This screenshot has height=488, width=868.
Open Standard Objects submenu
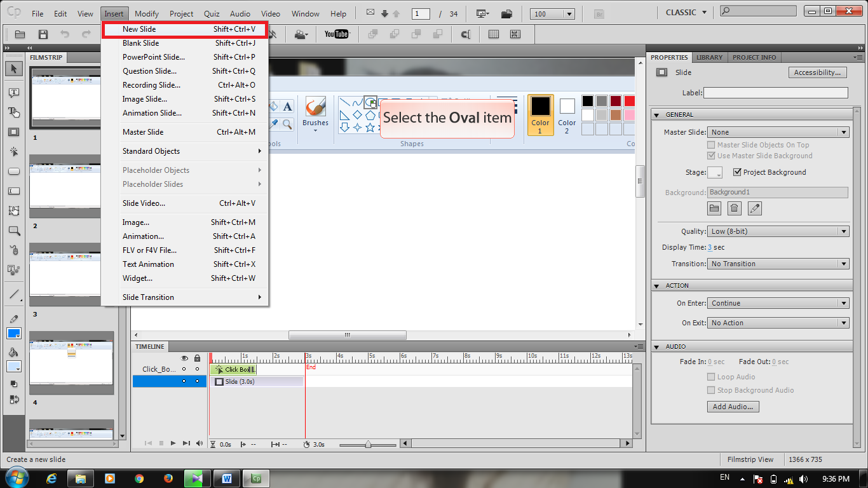click(185, 151)
